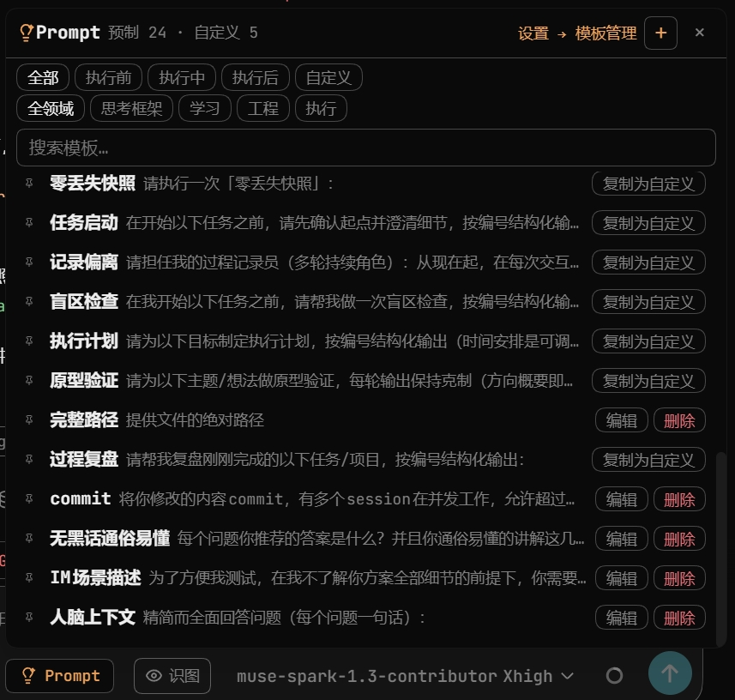The width and height of the screenshot is (735, 700).
Task: Click the circle status icon near send
Action: (614, 676)
